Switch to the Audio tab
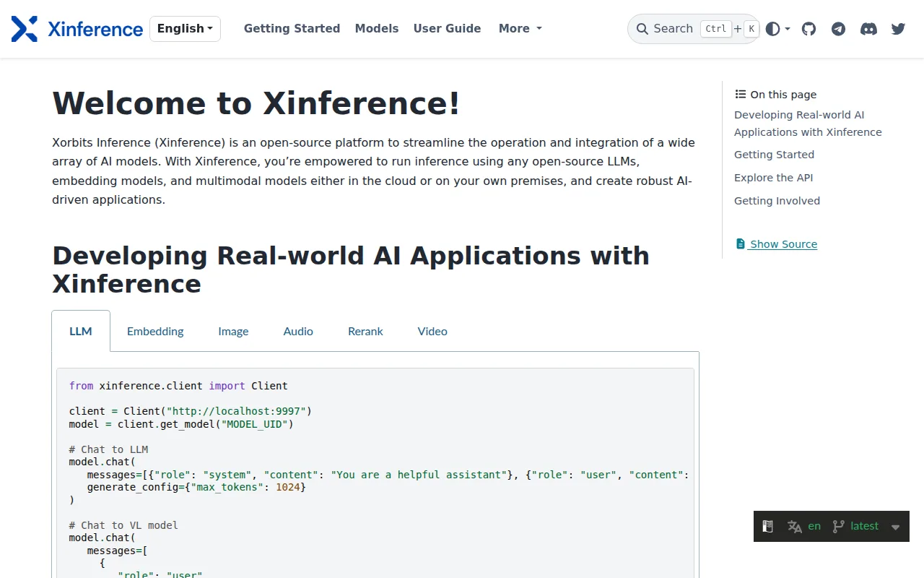 point(298,331)
